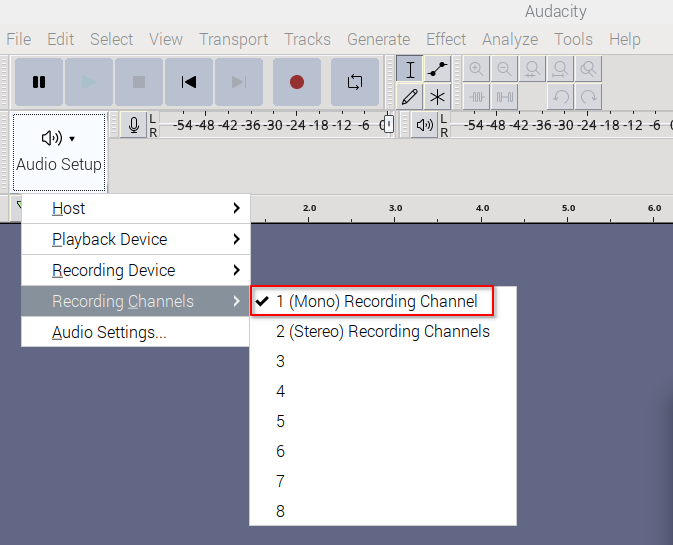Choose 5 recording channels
Screen dimensions: 673x545
tap(383, 421)
